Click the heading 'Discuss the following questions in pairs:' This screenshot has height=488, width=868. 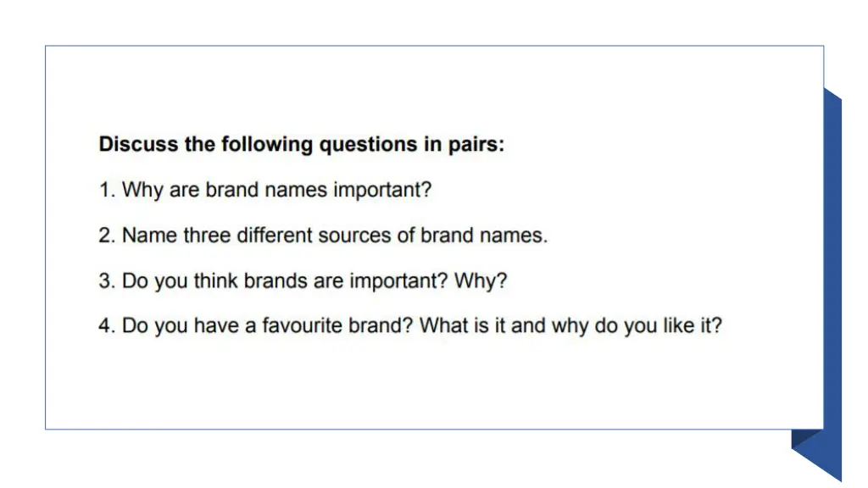pos(302,144)
